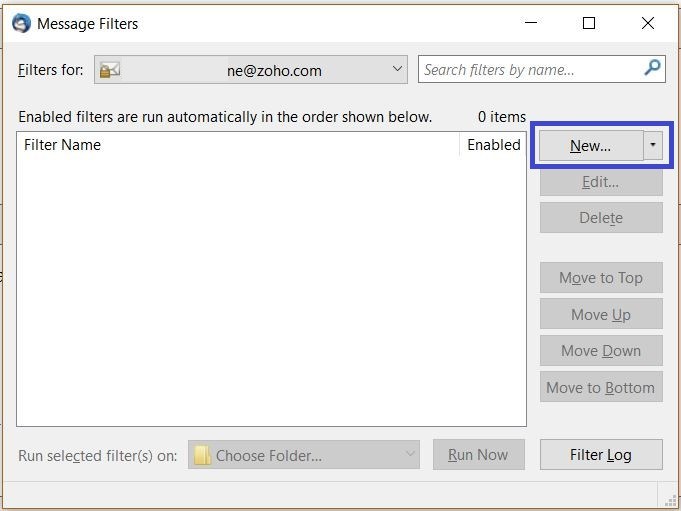Viewport: 681px width, 511px height.
Task: Click the Move Up button
Action: pos(601,314)
